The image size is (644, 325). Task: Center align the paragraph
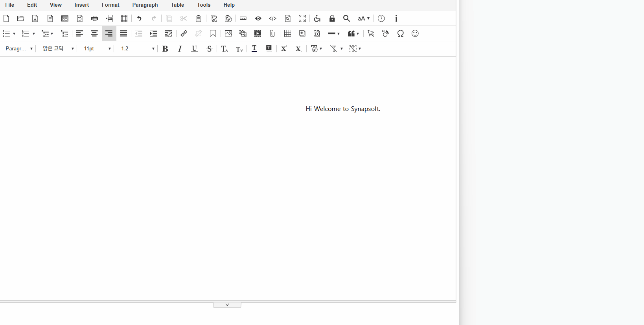coord(94,33)
